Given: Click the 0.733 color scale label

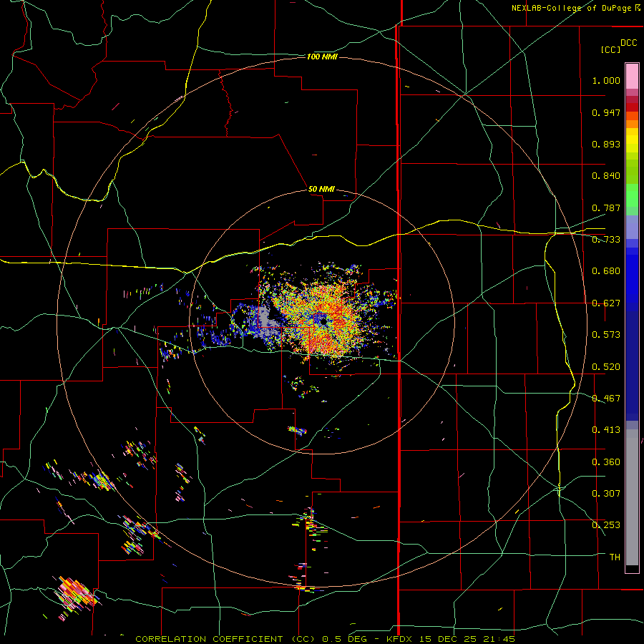Looking at the screenshot, I should [606, 240].
